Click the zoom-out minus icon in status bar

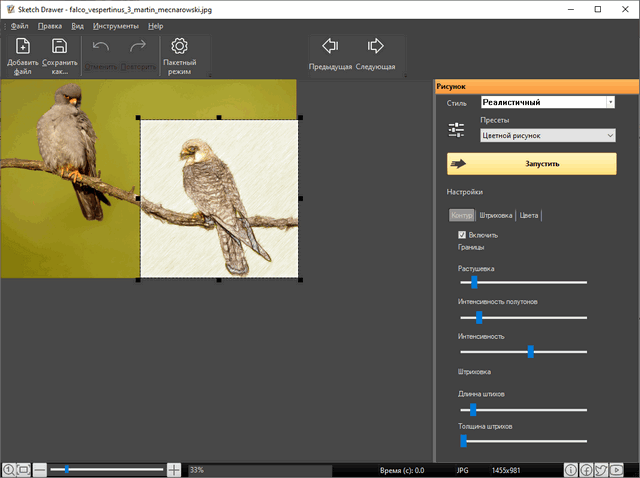40,469
